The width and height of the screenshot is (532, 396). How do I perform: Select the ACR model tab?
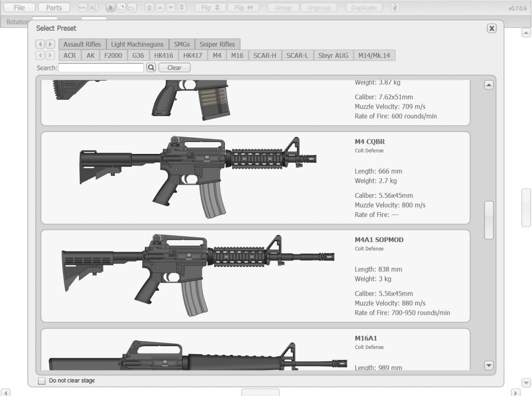(70, 55)
